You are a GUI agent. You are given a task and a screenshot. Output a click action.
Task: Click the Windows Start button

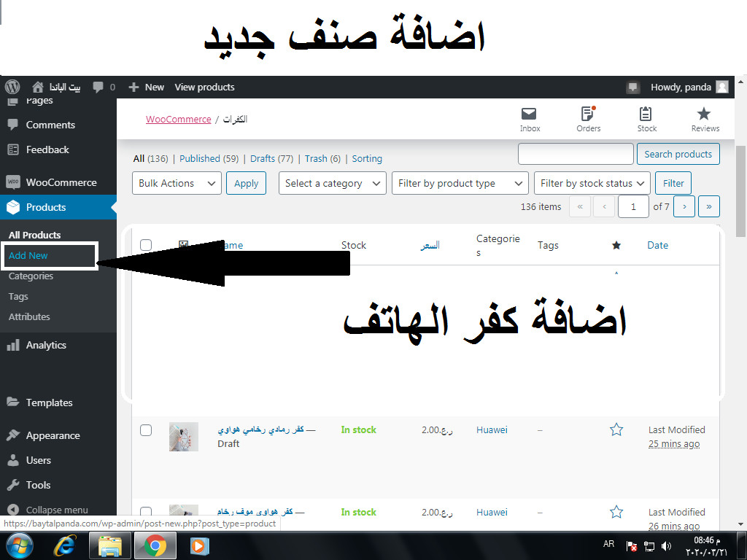(19, 545)
